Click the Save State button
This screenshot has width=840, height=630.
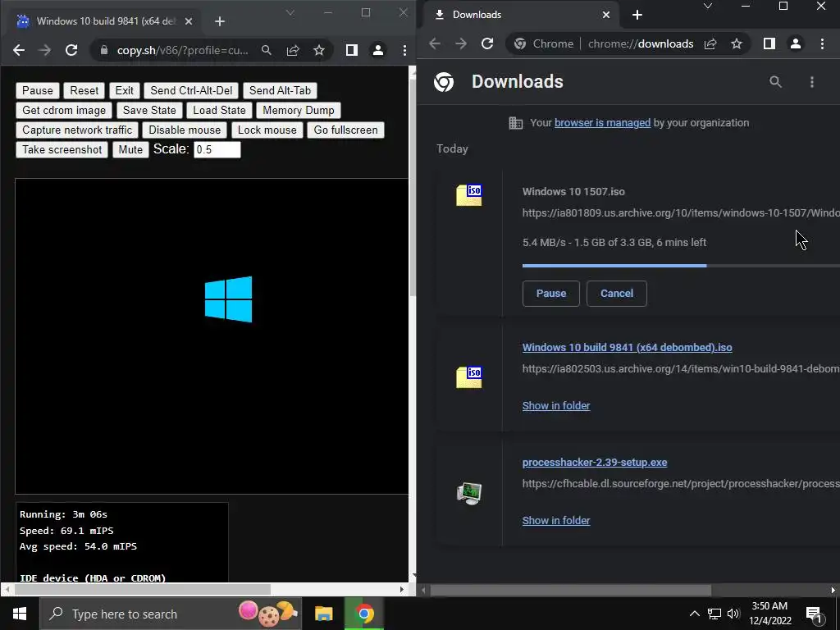point(149,111)
